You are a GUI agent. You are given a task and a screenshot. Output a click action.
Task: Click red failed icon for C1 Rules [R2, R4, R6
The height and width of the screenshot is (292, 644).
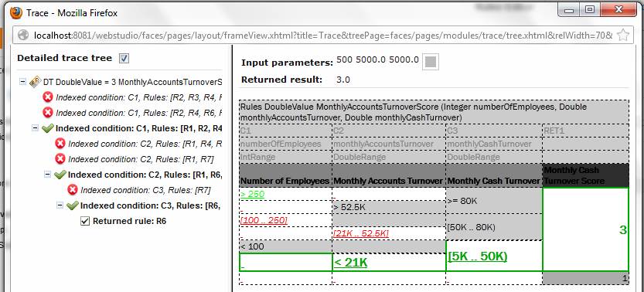(48, 112)
